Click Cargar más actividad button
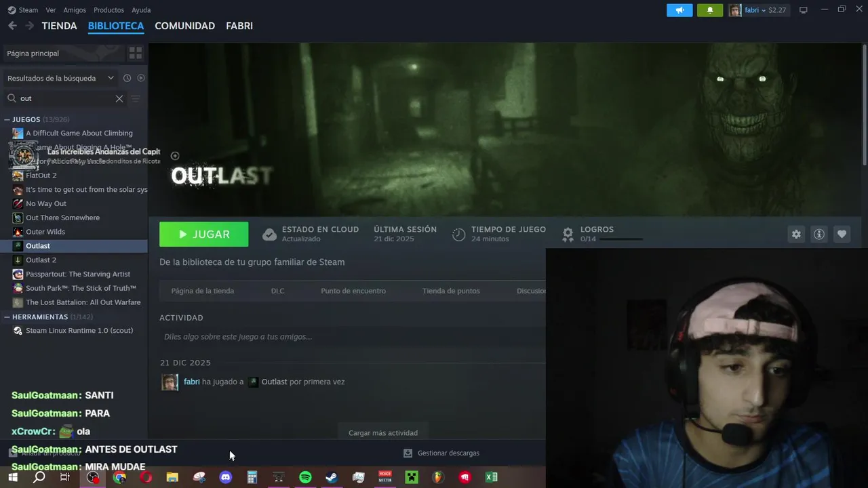The width and height of the screenshot is (868, 488). tap(383, 432)
